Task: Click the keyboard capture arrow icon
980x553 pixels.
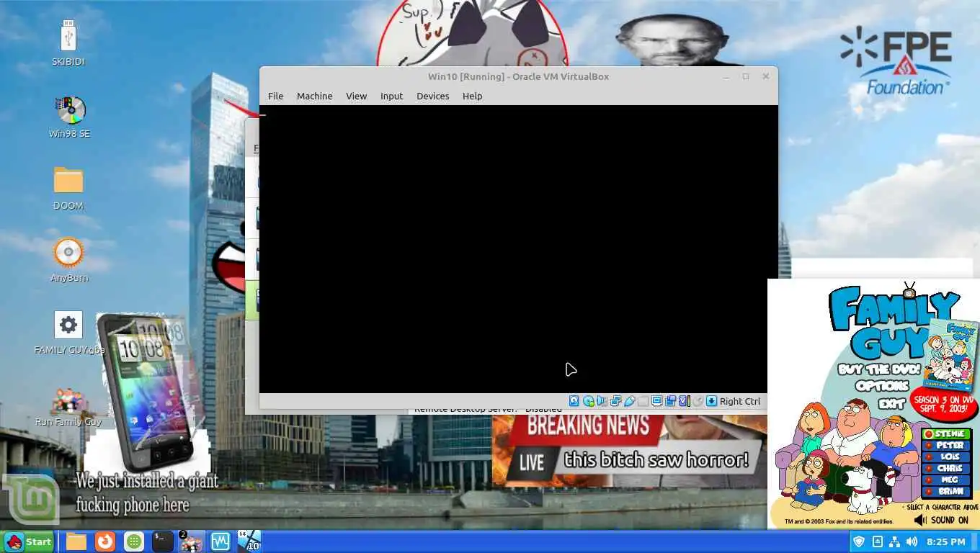Action: [711, 401]
